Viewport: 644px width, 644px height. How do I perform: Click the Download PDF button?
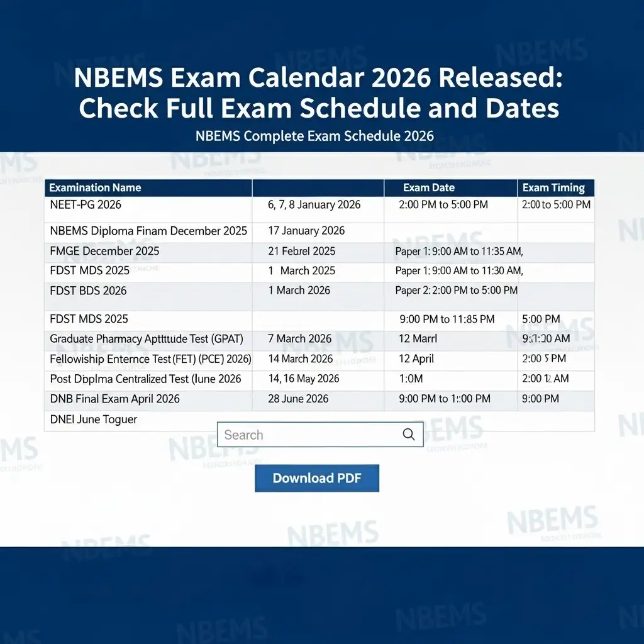point(317,478)
